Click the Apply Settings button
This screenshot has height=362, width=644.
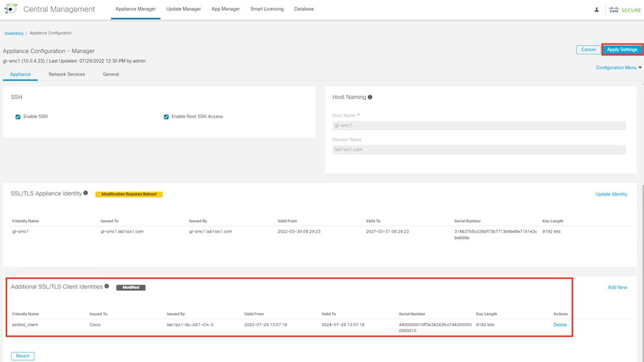click(622, 50)
